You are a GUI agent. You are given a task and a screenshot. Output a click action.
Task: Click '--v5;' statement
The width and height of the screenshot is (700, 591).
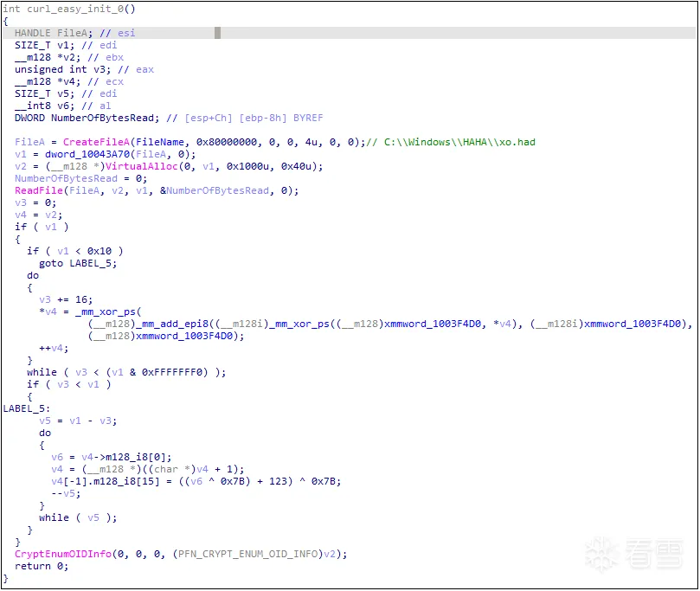tap(66, 494)
